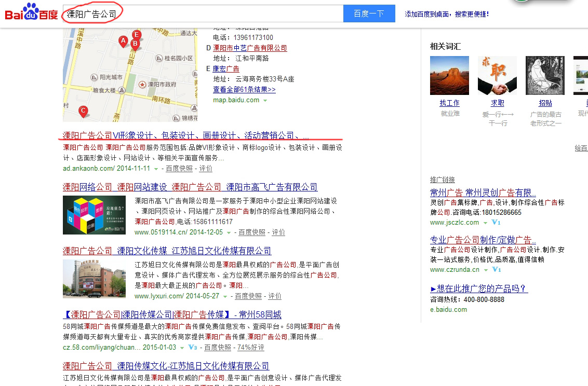Click map marker E
The image size is (588, 386).
tap(137, 35)
